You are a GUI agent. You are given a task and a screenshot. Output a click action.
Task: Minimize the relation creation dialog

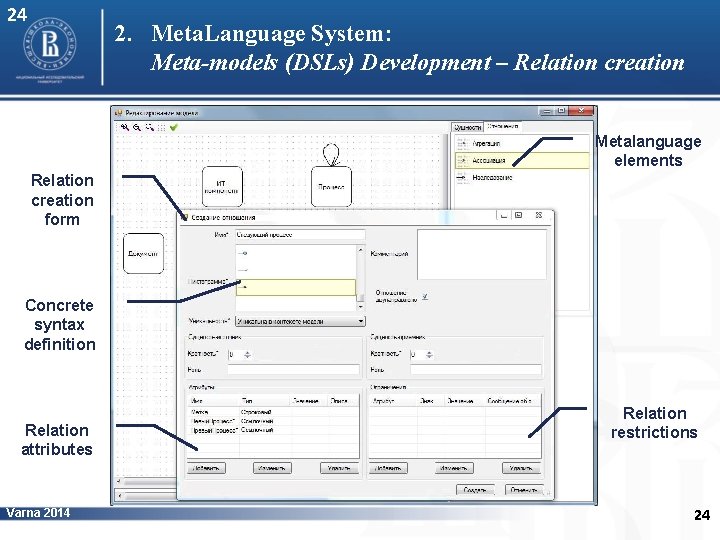[x=504, y=215]
